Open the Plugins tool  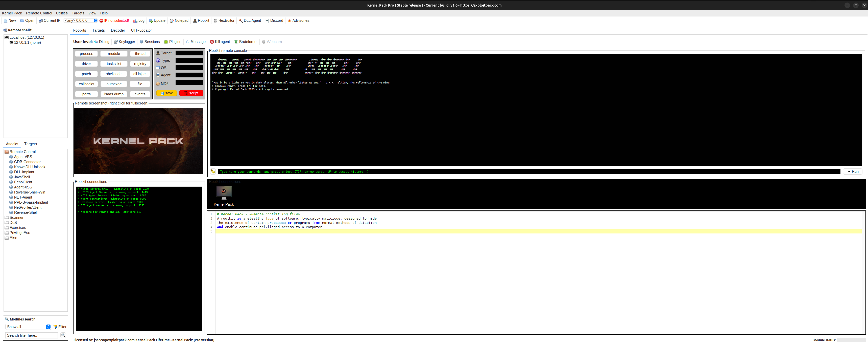[173, 42]
